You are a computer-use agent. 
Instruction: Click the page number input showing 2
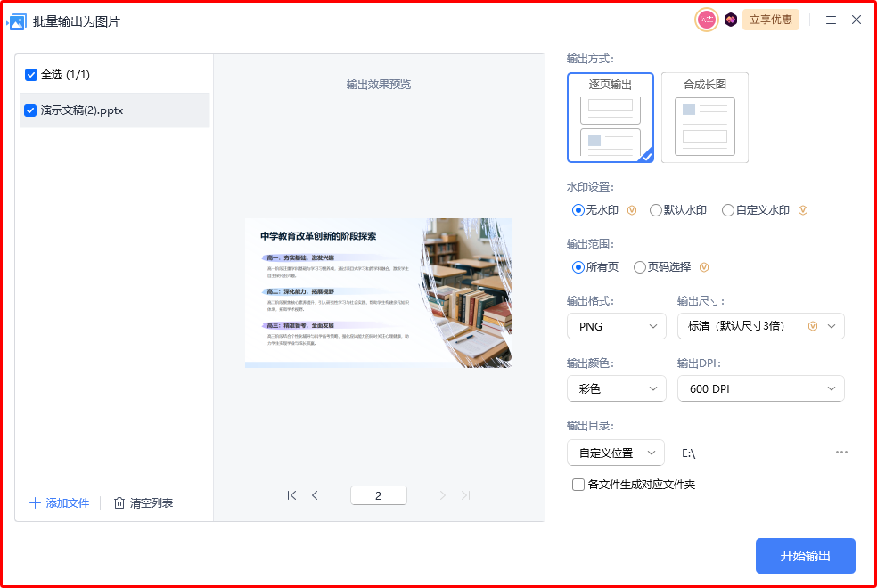[x=378, y=494]
